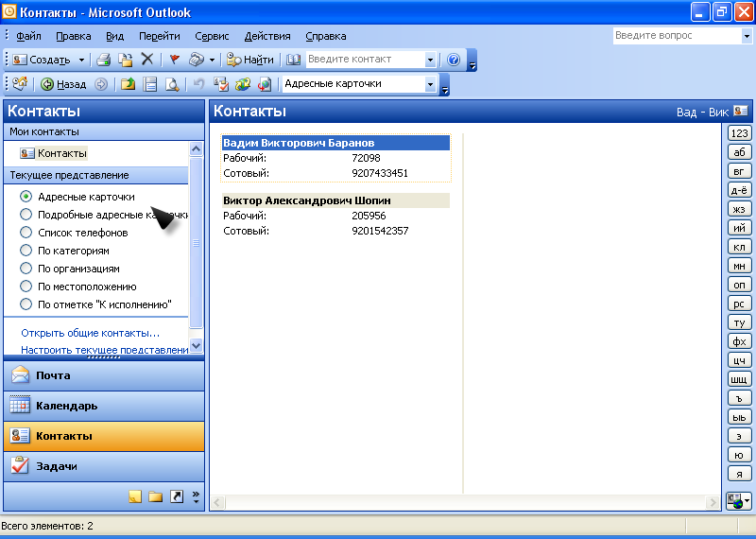Viewport: 756px width, 539px height.
Task: Select По отметке "К исполнению" view
Action: tap(26, 304)
